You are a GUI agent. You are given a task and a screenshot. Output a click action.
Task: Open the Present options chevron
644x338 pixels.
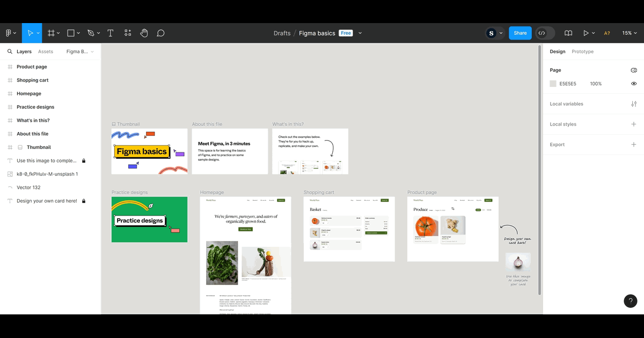[x=593, y=33]
